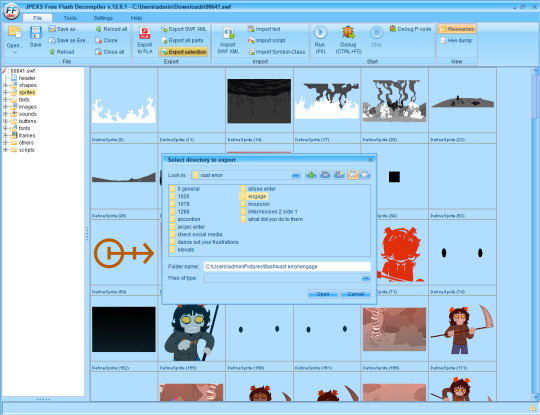
Task: Open the Help ribbon tab
Action: (136, 18)
